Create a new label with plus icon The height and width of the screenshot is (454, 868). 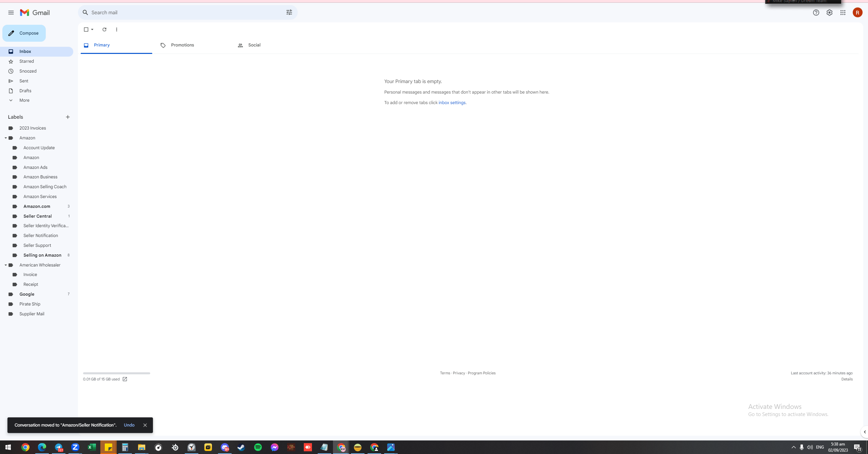pos(68,117)
